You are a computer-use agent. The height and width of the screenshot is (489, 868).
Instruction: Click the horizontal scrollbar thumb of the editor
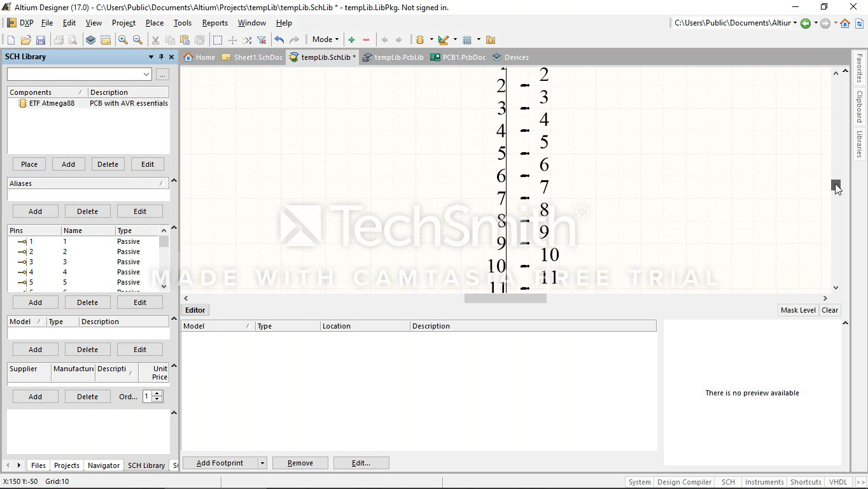tap(505, 298)
